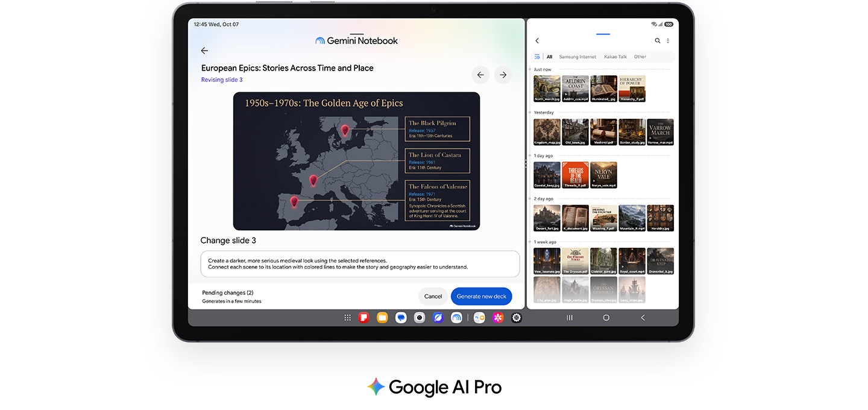Tap the file panel back chevron

pos(537,41)
